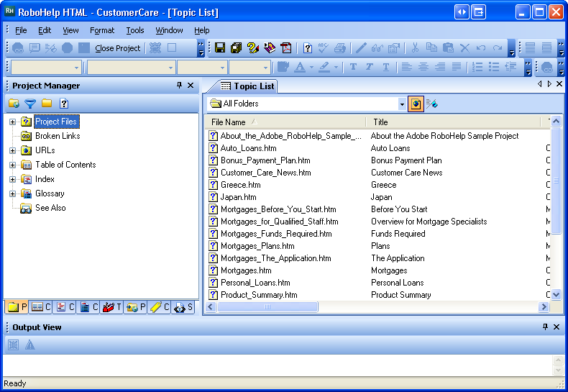Click the horizontal scrollbar thumb in Topic List
568x392 pixels.
pyautogui.click(x=267, y=307)
